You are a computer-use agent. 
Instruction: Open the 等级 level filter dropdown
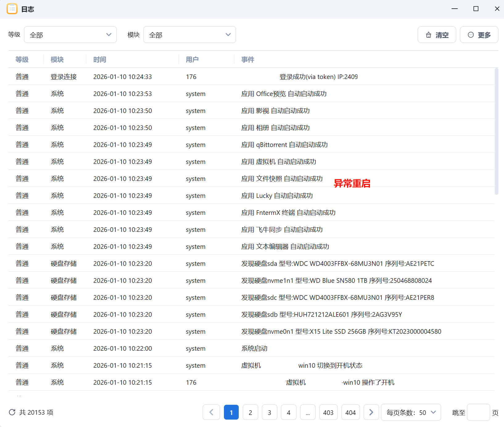[70, 35]
